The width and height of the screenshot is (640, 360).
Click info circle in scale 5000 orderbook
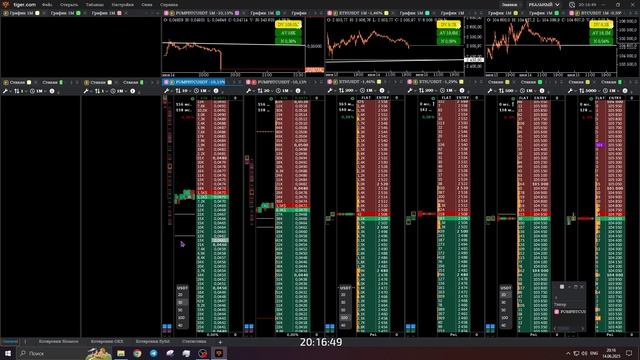click(x=624, y=91)
